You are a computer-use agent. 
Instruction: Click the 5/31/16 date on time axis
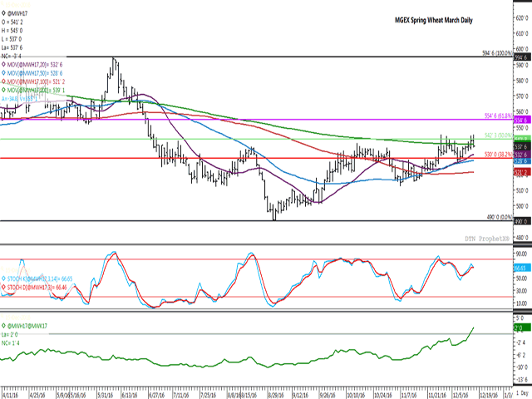click(x=106, y=396)
